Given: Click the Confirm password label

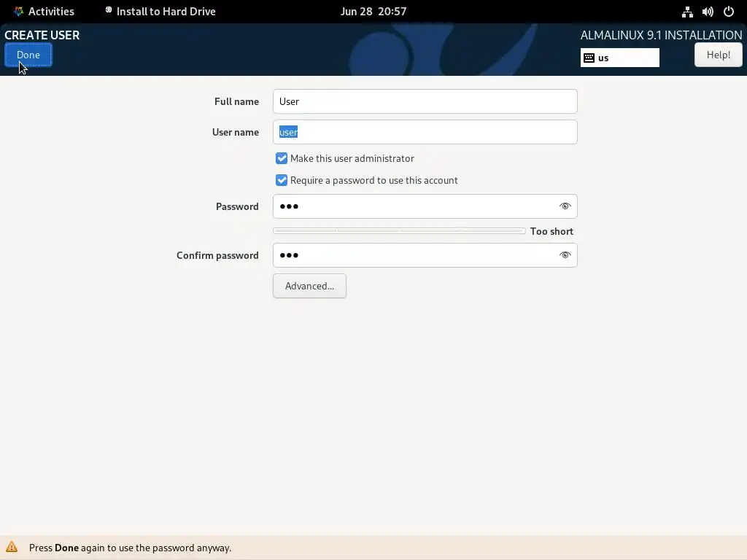Looking at the screenshot, I should pyautogui.click(x=217, y=255).
